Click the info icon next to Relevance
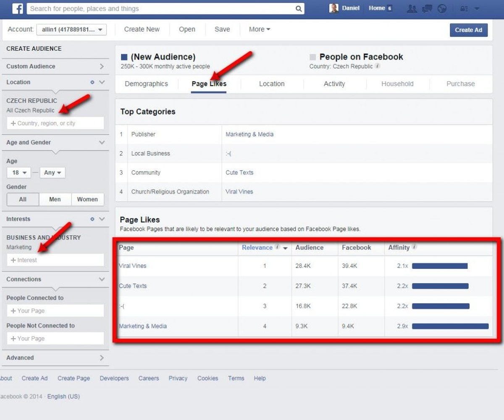Viewport: 504px width, 420px height. point(277,247)
